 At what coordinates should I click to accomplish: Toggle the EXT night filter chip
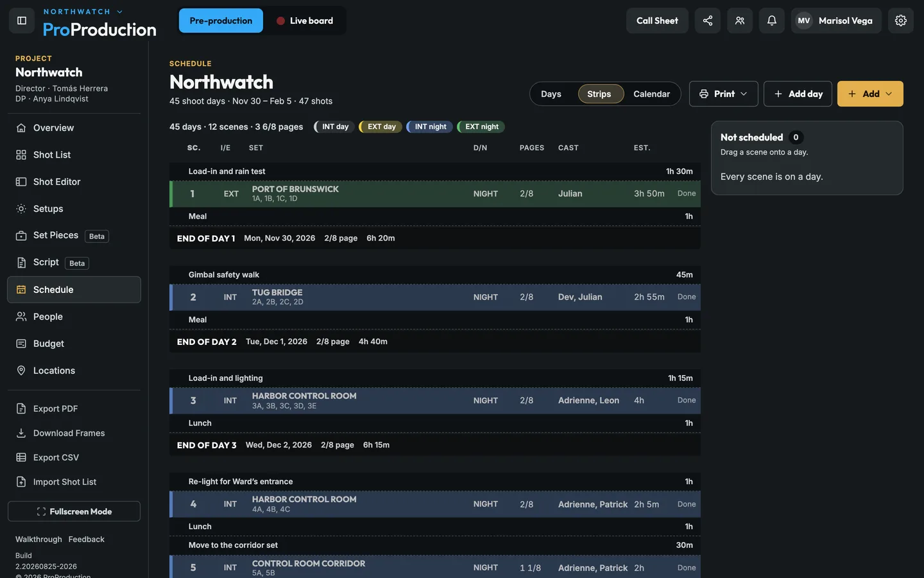(x=481, y=127)
